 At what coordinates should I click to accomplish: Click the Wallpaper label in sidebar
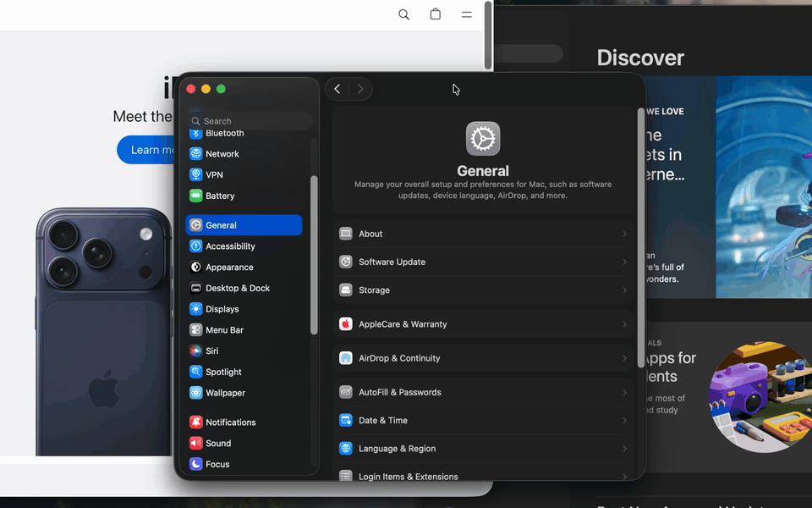coord(225,393)
